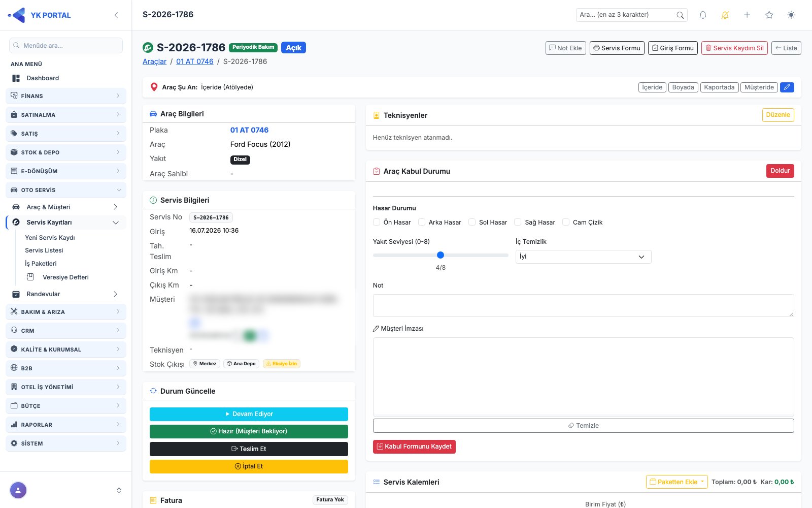
Task: Check the Arka Hasar checkbox
Action: [x=422, y=222]
